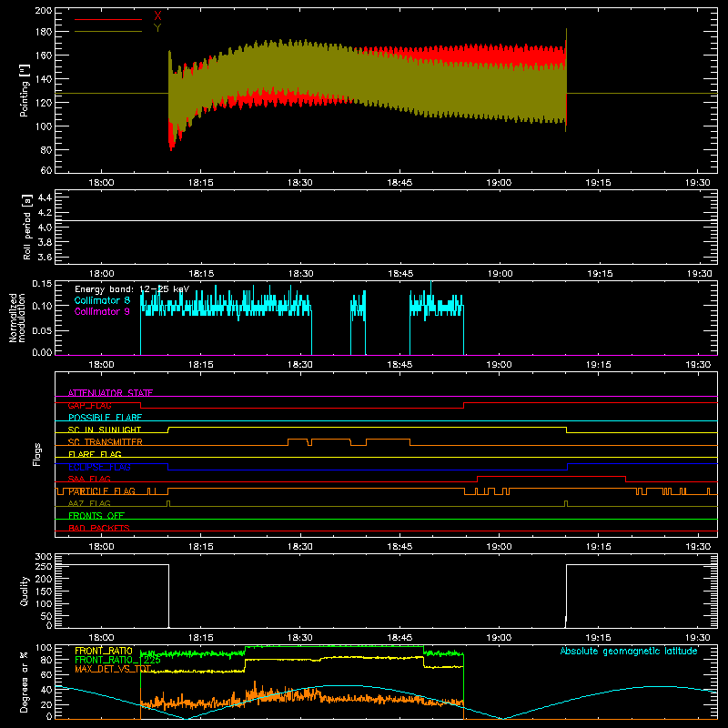The image size is (728, 728).
Task: Select the GAP_FLAG label
Action: coord(89,405)
